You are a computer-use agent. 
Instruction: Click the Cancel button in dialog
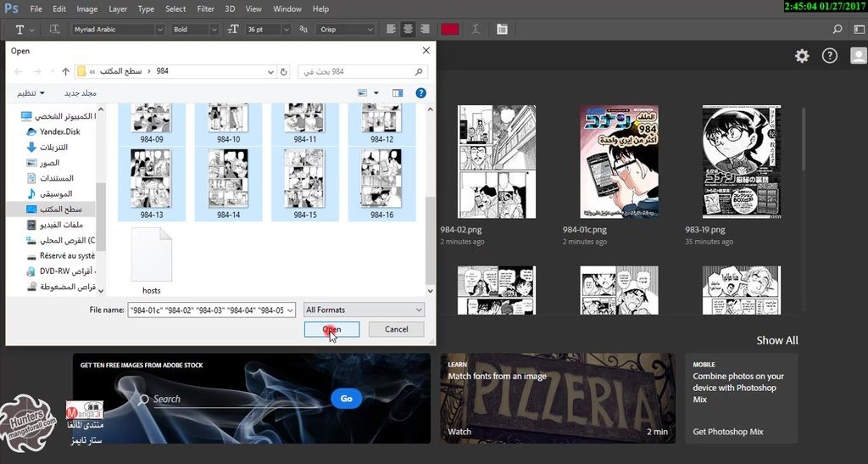(397, 329)
